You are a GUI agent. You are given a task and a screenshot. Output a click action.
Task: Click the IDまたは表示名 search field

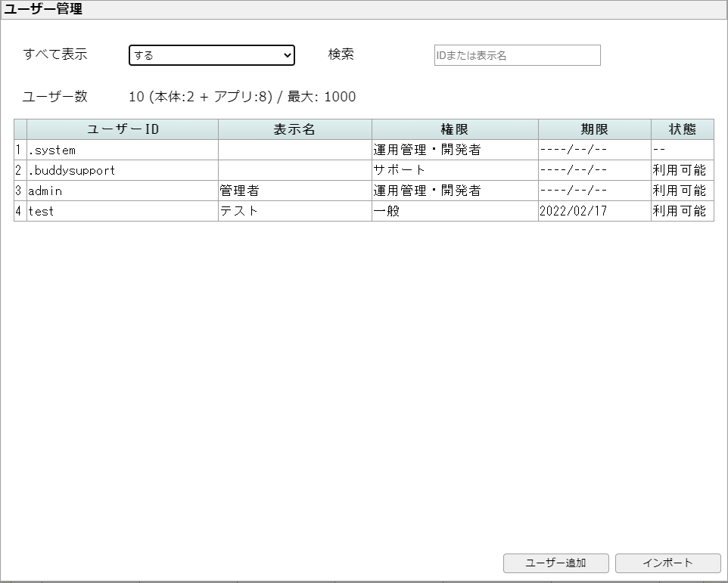pos(517,55)
